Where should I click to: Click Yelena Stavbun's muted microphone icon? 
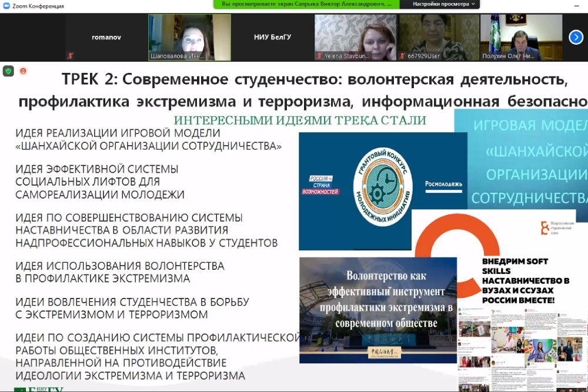(x=319, y=56)
